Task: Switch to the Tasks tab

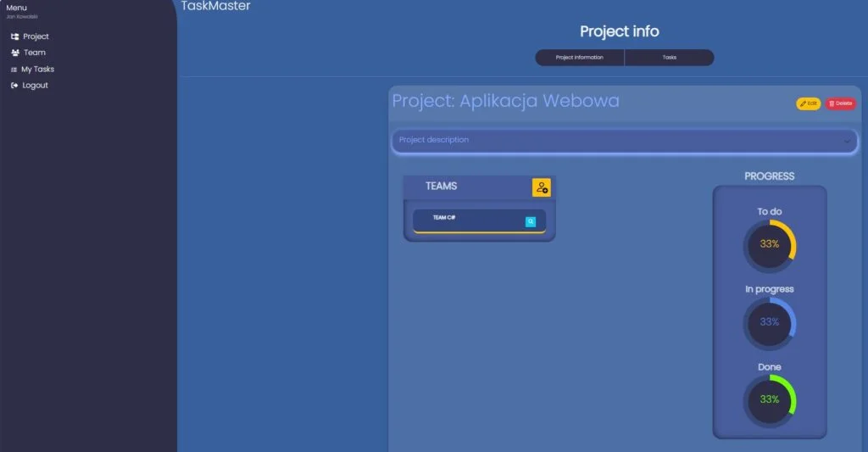Action: point(670,58)
